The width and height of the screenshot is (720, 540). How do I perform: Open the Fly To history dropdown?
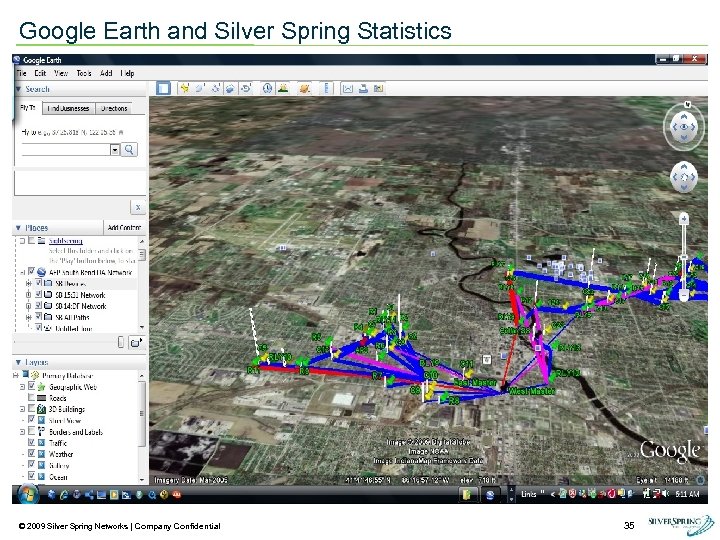115,150
